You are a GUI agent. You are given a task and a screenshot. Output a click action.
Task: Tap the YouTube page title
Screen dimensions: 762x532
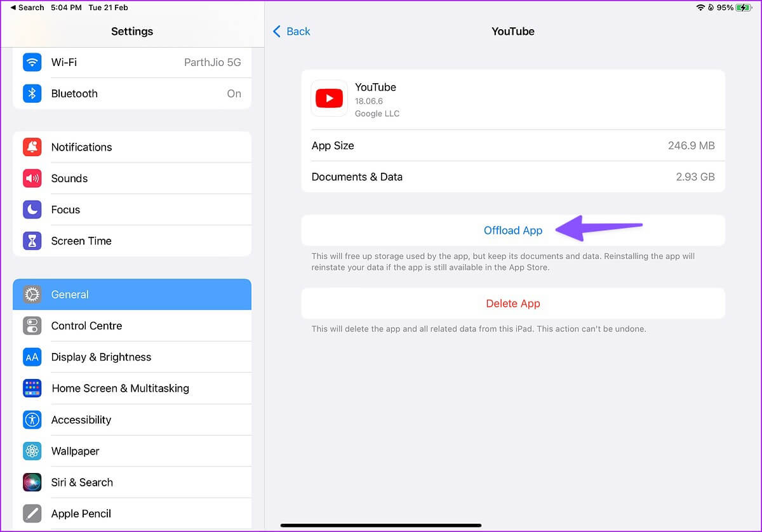pos(513,31)
